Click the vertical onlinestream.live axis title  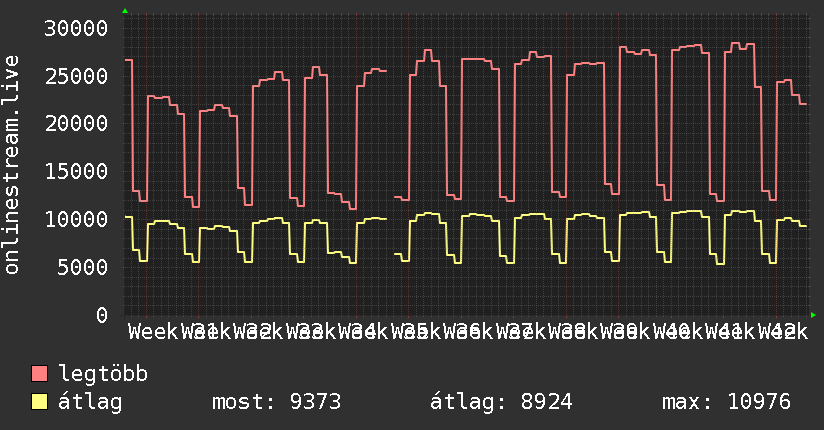(x=11, y=165)
